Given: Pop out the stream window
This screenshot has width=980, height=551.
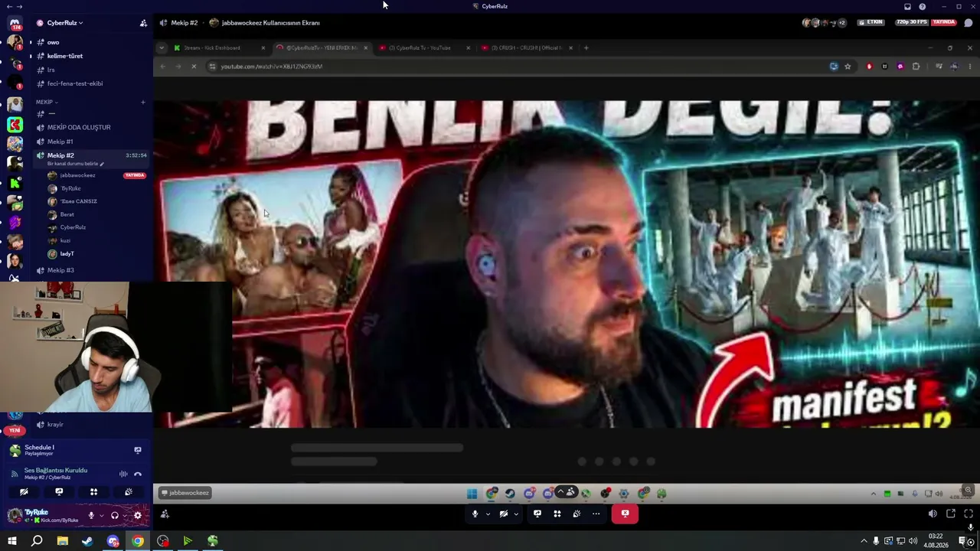Looking at the screenshot, I should pyautogui.click(x=951, y=514).
